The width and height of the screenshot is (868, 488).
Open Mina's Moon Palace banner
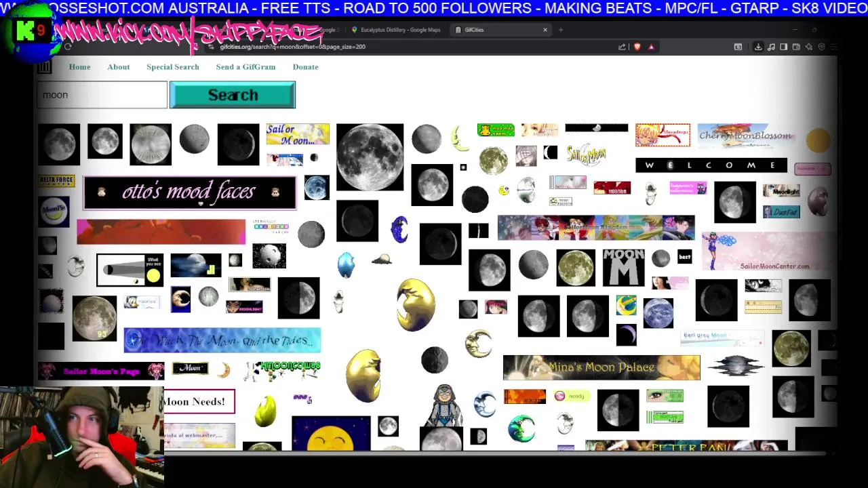pos(601,367)
